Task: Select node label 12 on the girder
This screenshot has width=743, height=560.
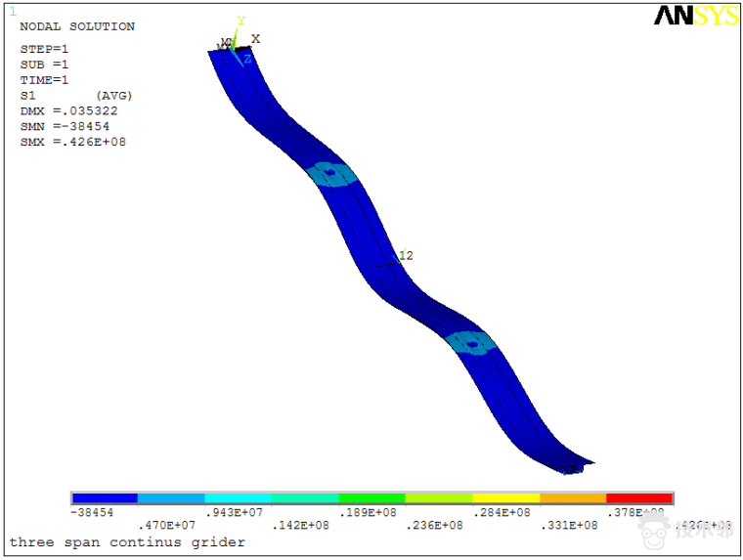Action: point(407,256)
